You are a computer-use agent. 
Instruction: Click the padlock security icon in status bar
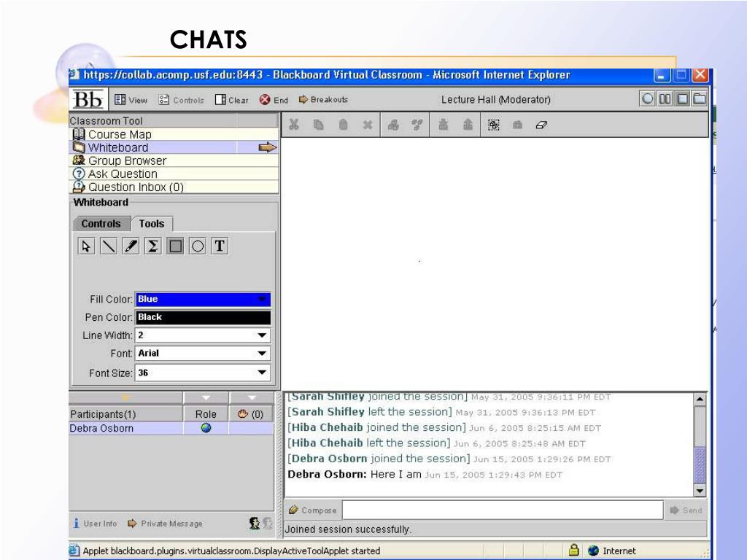574,550
